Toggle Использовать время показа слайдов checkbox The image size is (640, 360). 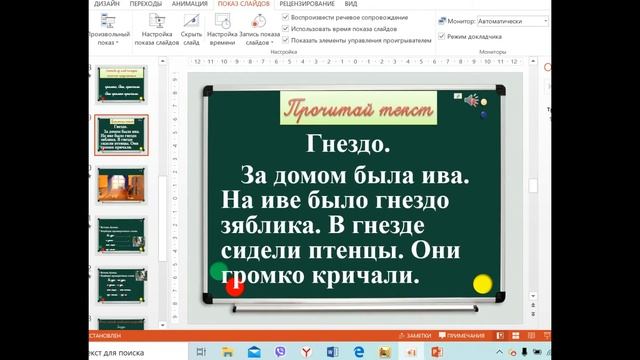click(x=286, y=29)
